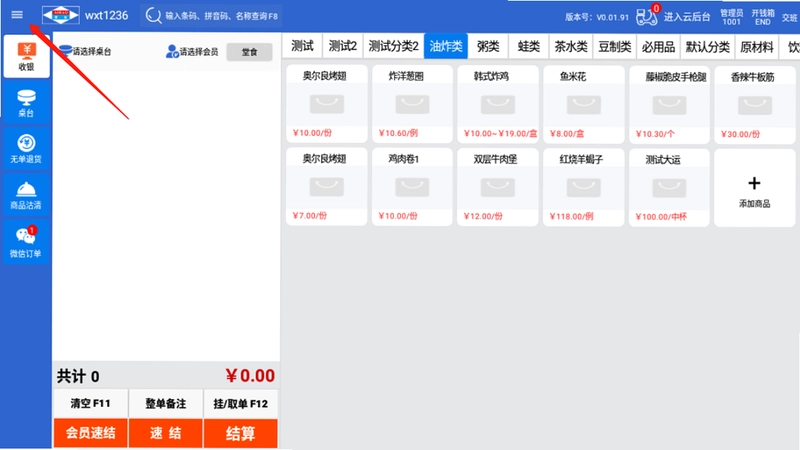This screenshot has height=450, width=800.
Task: Click 会员速结 member quick checkout
Action: [90, 433]
